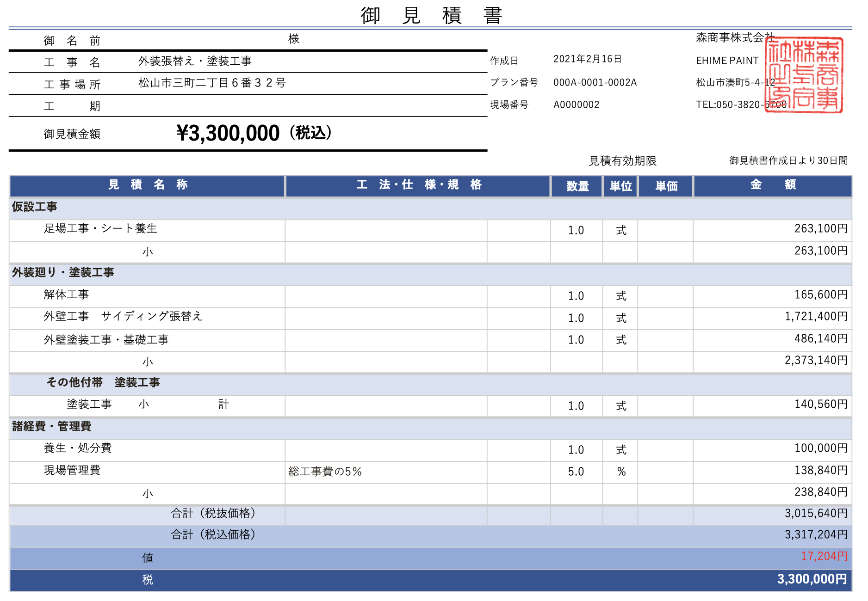Click the 合計(税抜価格) label
868x601 pixels.
point(213,513)
